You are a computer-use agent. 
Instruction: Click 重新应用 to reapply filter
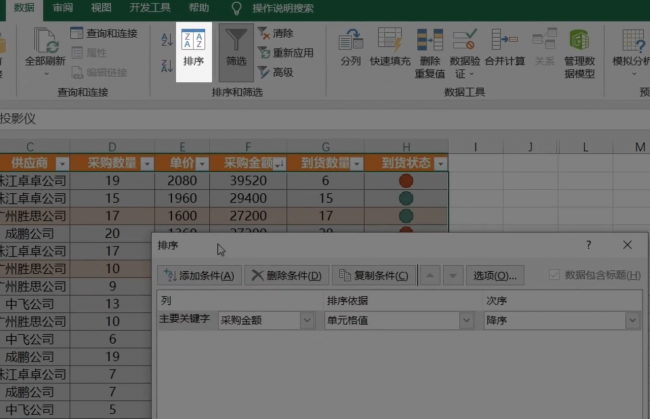click(x=285, y=53)
